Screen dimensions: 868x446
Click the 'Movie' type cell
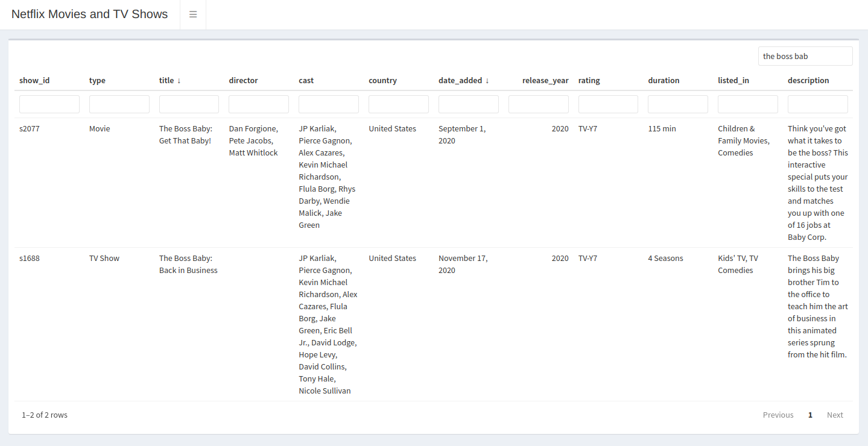100,128
